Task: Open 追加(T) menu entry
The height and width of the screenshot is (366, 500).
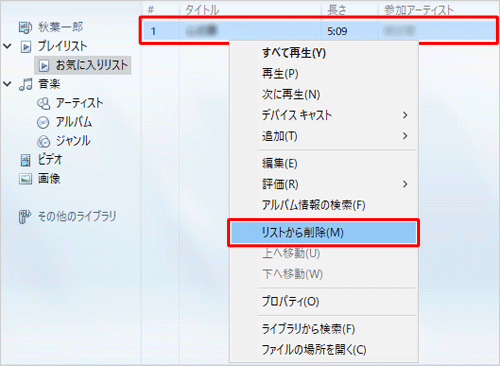Action: click(324, 136)
